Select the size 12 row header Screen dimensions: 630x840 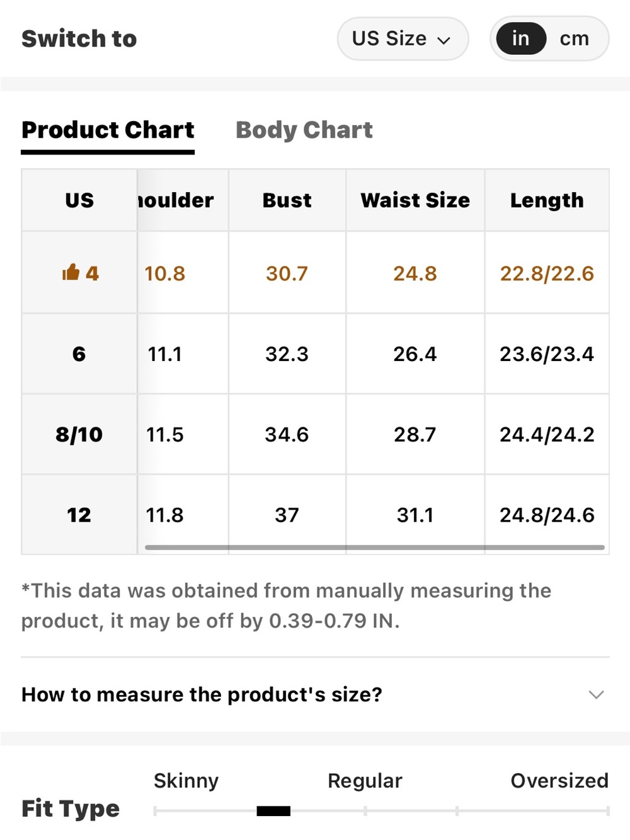(79, 515)
